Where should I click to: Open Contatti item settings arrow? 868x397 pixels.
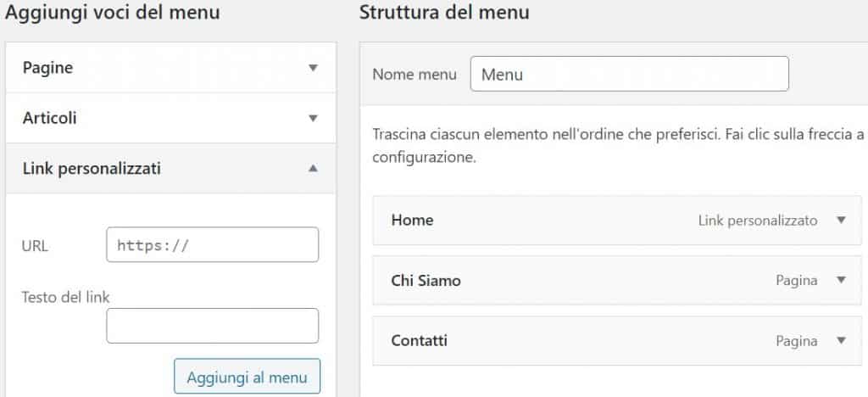[x=841, y=340]
